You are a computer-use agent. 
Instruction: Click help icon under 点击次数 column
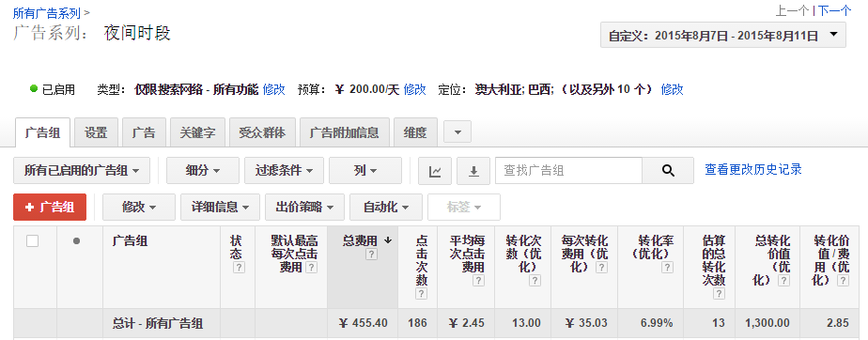point(421,294)
